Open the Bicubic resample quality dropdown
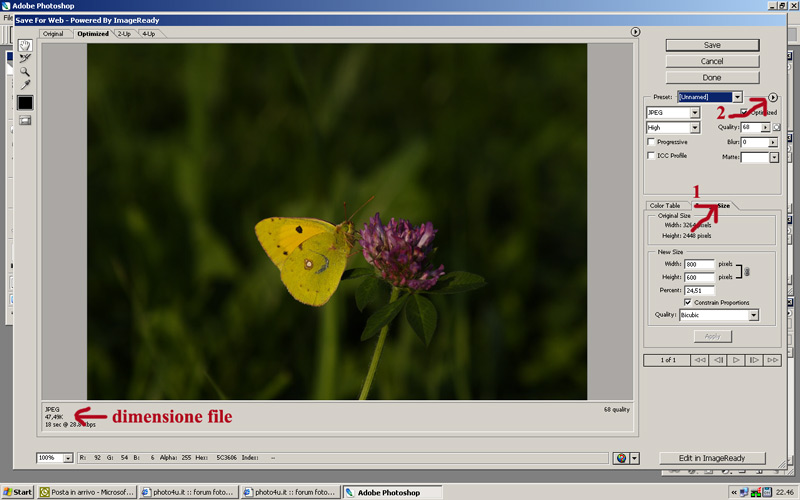 click(x=719, y=316)
